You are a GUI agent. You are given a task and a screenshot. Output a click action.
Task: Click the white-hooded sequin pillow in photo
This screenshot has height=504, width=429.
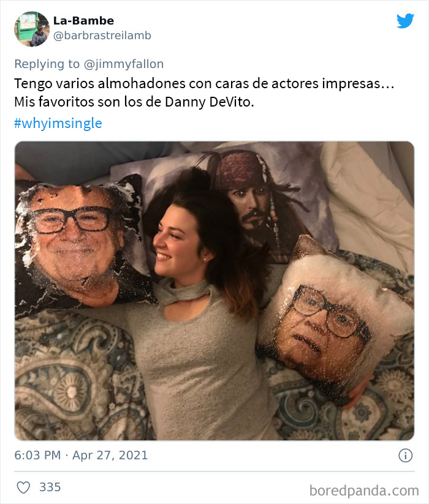pos(336,322)
